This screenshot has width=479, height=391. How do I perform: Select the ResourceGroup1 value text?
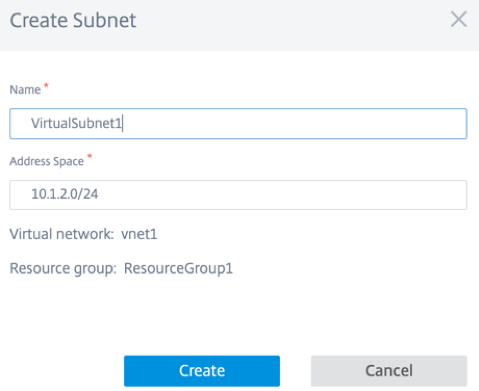click(x=178, y=268)
